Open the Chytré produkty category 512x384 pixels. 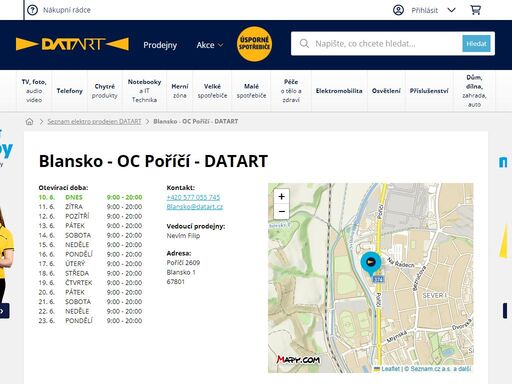tap(105, 91)
